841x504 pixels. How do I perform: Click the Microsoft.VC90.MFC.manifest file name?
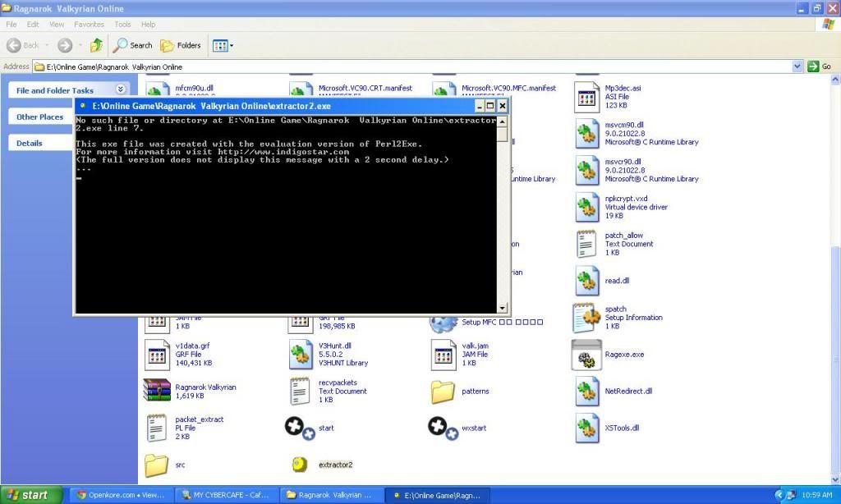click(508, 88)
